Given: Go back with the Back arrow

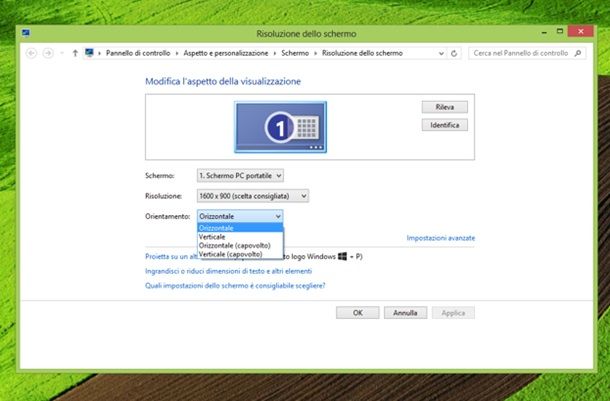Looking at the screenshot, I should coord(32,53).
